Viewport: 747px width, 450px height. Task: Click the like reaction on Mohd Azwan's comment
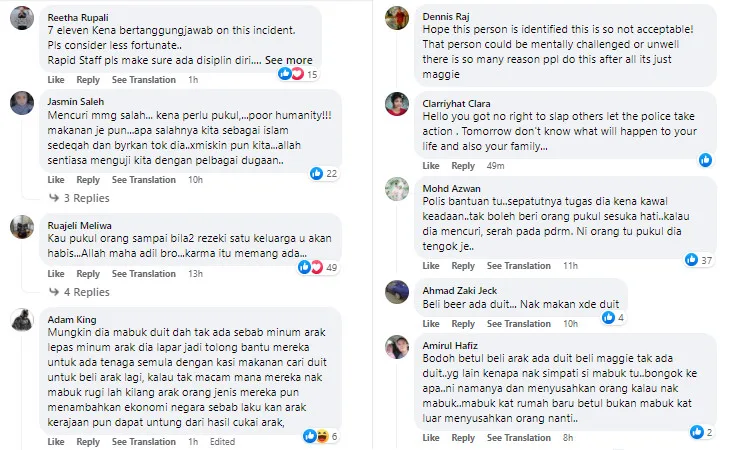click(691, 260)
